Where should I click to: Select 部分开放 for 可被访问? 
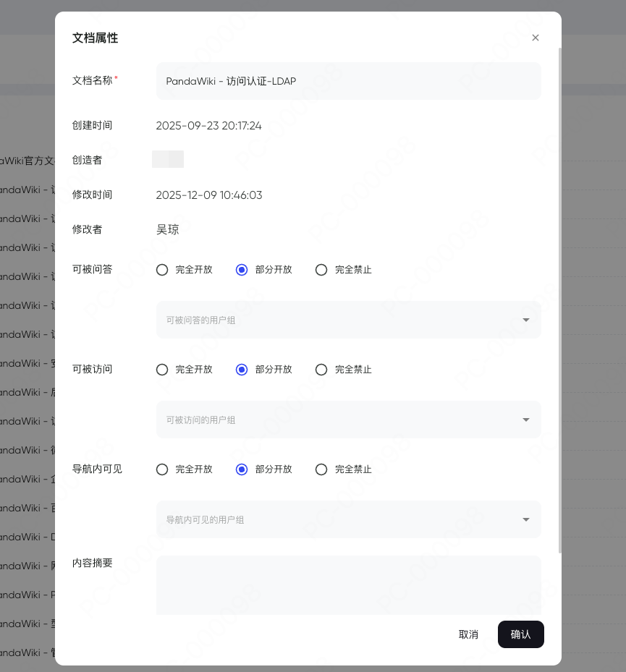pyautogui.click(x=242, y=370)
